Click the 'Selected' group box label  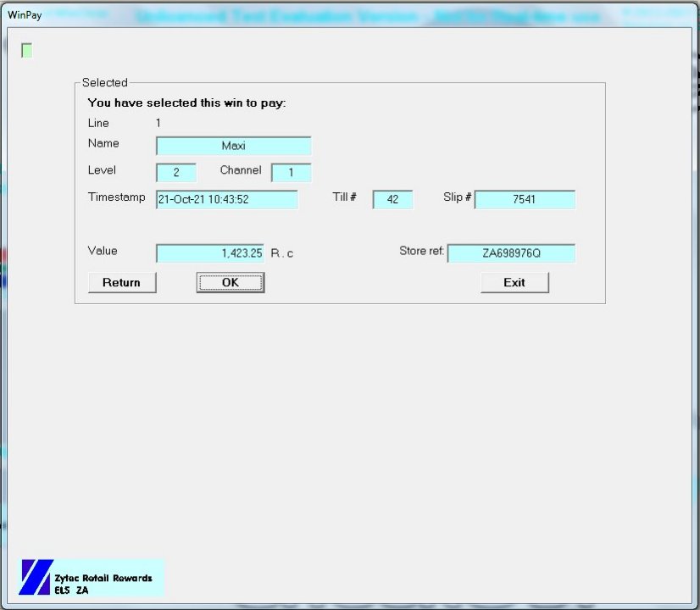[104, 83]
